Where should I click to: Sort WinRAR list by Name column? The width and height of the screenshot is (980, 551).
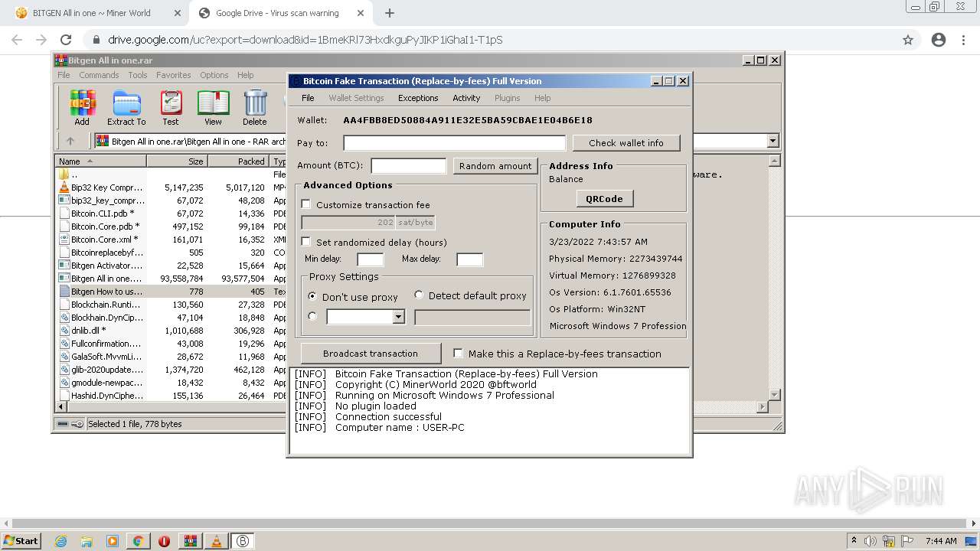point(101,161)
